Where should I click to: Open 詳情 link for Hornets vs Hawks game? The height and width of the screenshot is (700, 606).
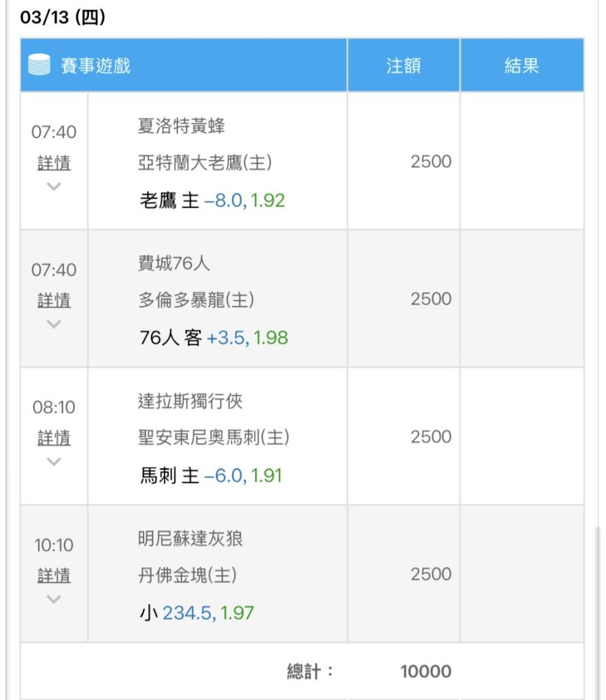tap(54, 163)
